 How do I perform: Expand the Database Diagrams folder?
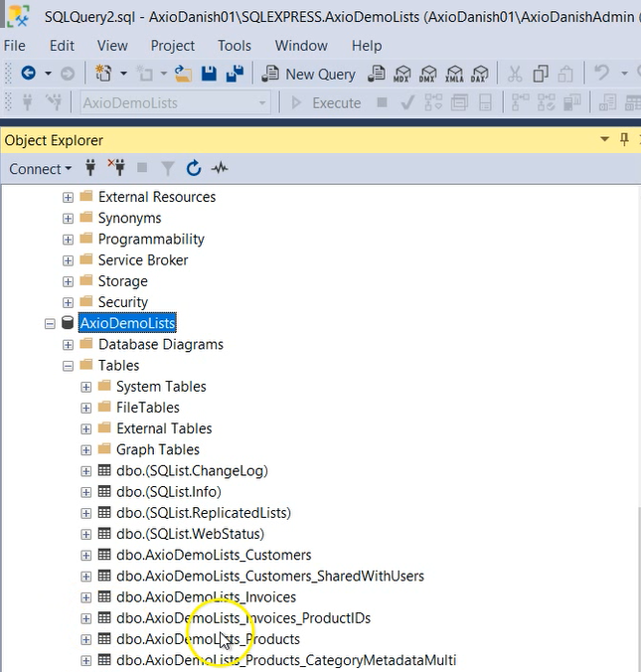coord(68,345)
